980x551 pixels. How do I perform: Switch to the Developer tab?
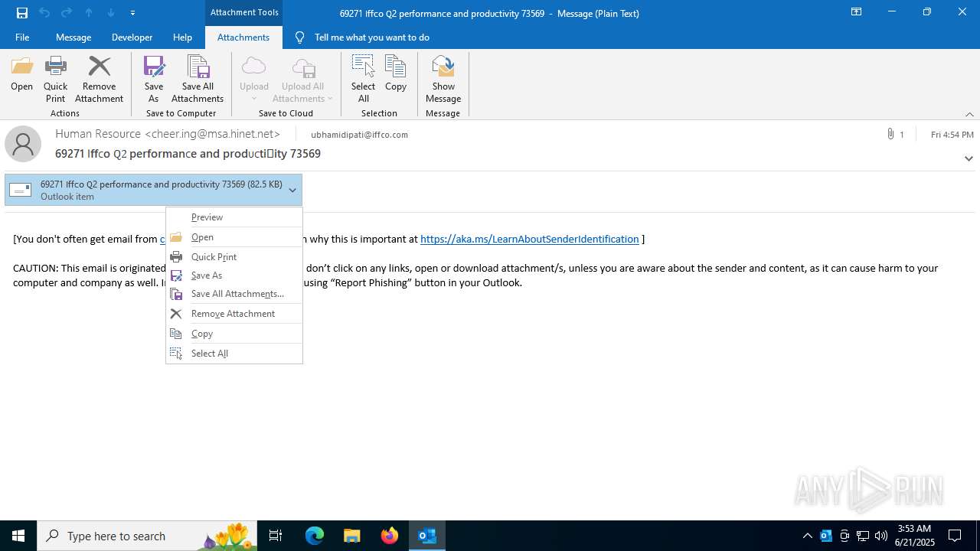[132, 37]
